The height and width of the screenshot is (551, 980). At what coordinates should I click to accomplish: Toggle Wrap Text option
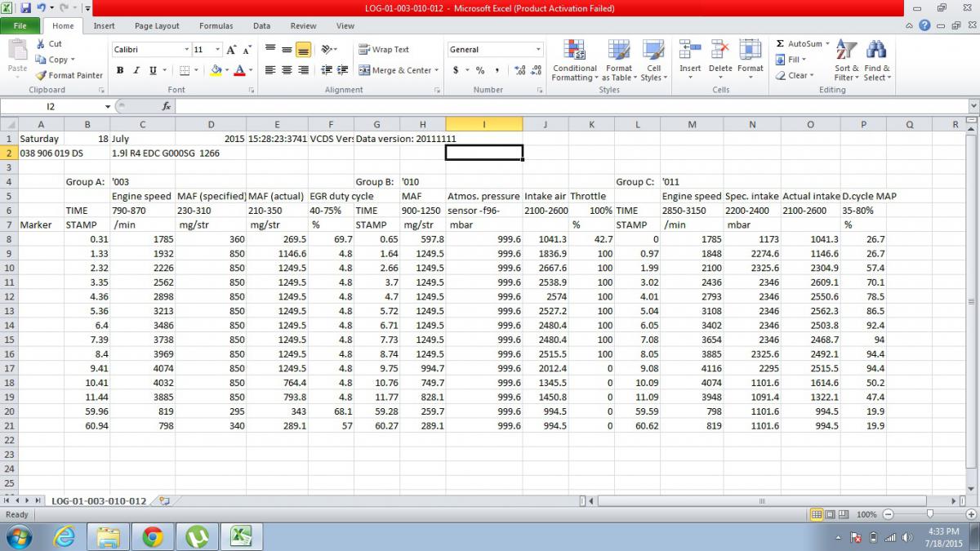click(384, 50)
